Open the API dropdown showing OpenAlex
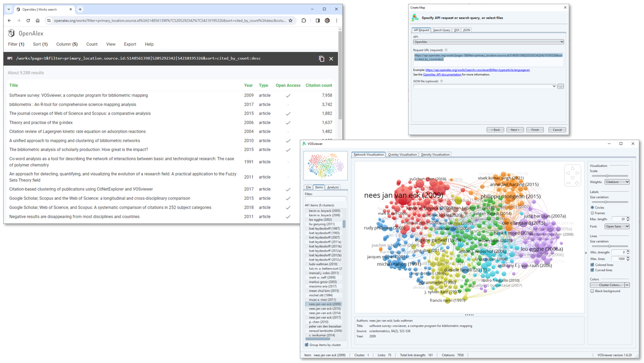644x363 pixels. click(489, 42)
